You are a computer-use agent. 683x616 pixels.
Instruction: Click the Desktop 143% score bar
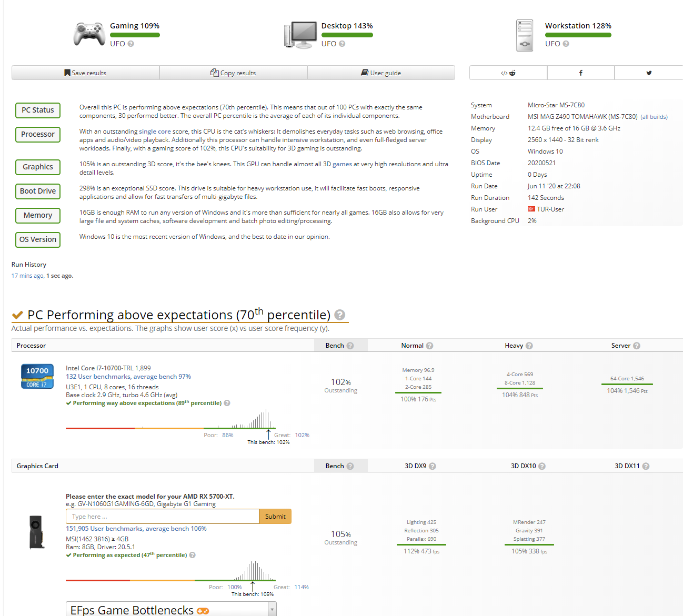pyautogui.click(x=347, y=35)
